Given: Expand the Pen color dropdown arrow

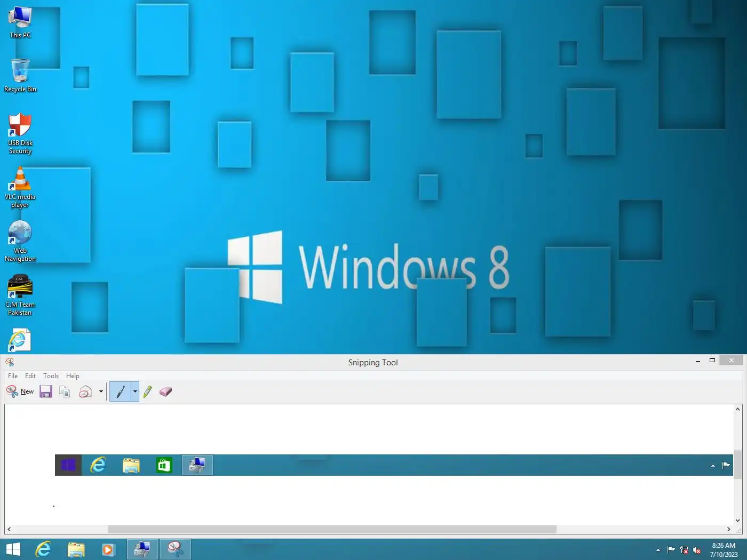Looking at the screenshot, I should coord(135,391).
